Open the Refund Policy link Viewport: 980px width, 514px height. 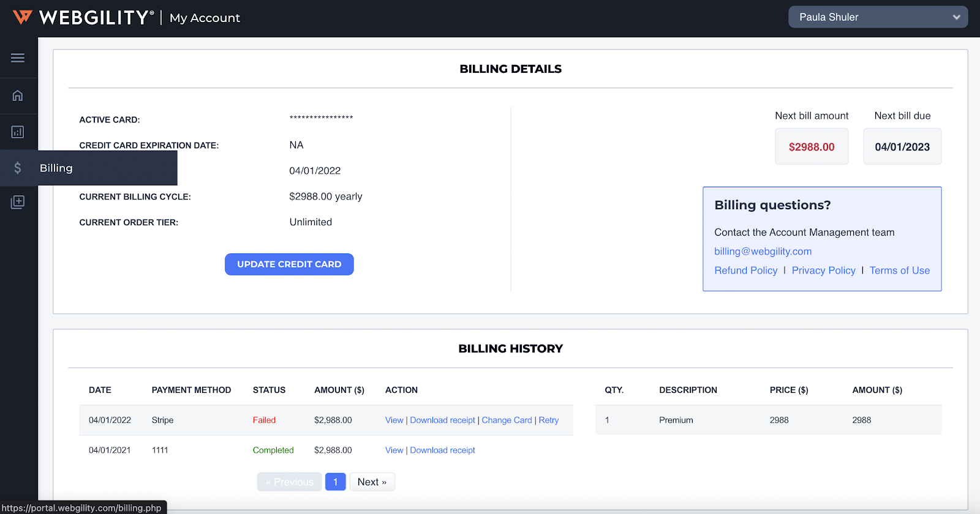click(745, 270)
